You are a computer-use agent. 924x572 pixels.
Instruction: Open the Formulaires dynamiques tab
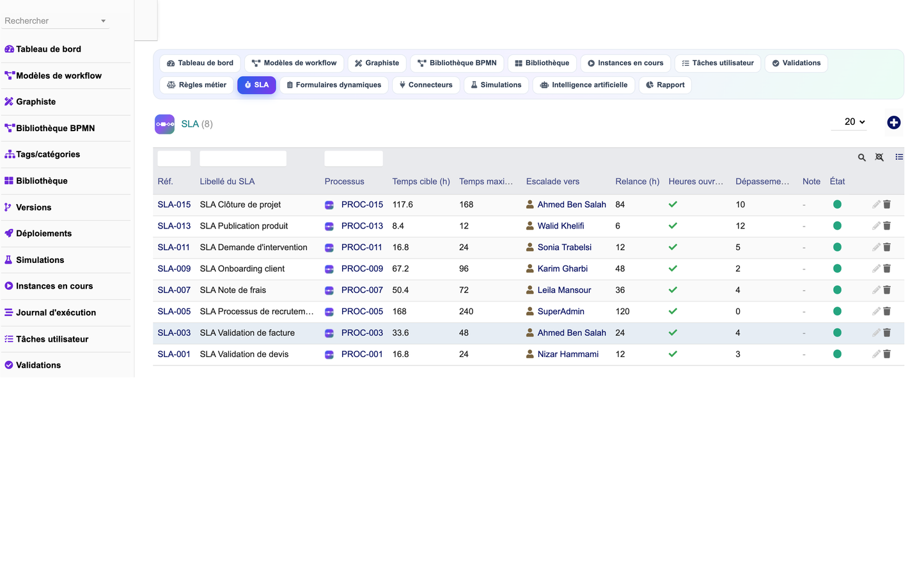(x=334, y=85)
